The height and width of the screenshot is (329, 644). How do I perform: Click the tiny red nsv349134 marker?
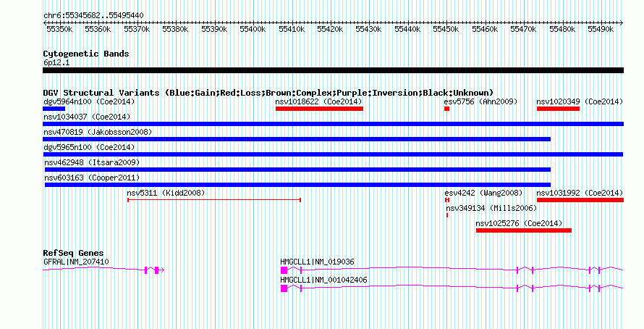pyautogui.click(x=447, y=215)
